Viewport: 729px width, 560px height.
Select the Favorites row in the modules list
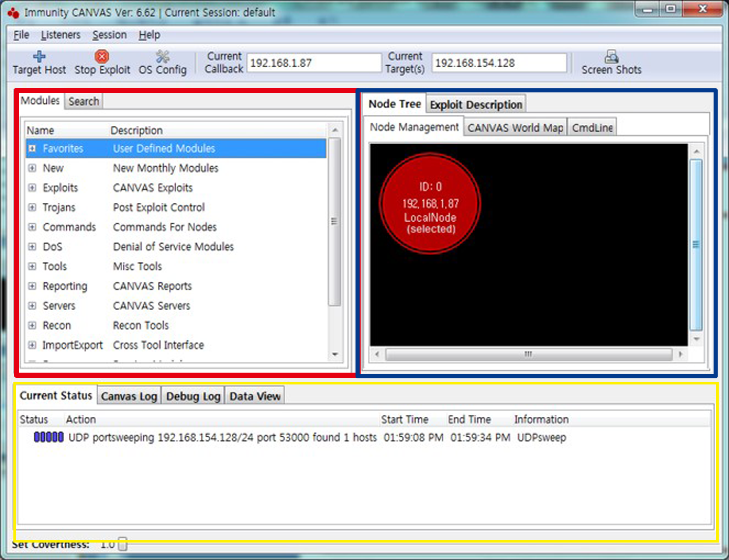pos(176,148)
